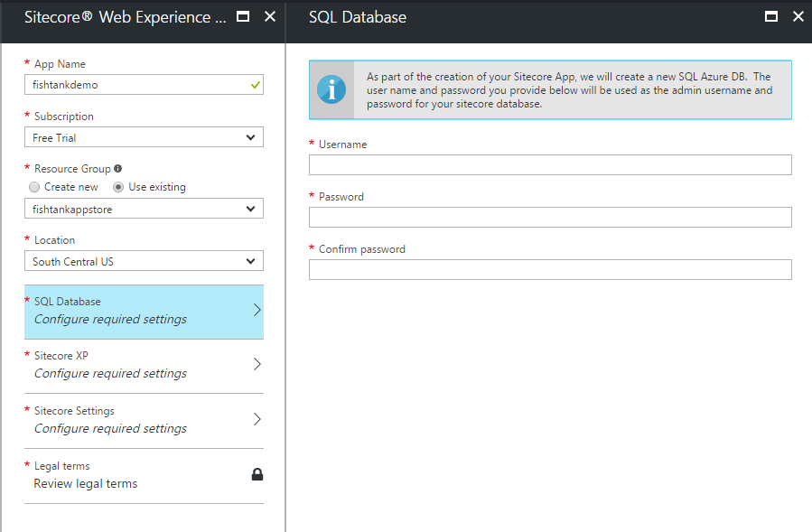The height and width of the screenshot is (532, 812).
Task: Click the Username input field
Action: 550,164
